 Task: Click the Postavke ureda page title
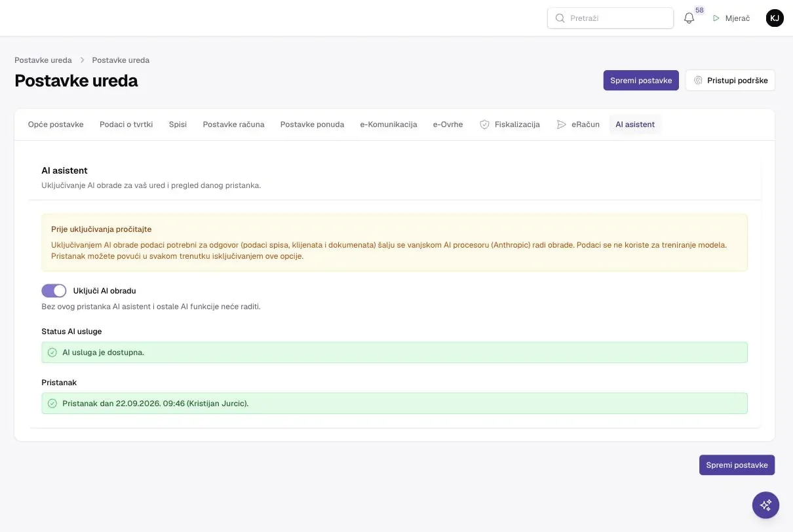[x=76, y=81]
